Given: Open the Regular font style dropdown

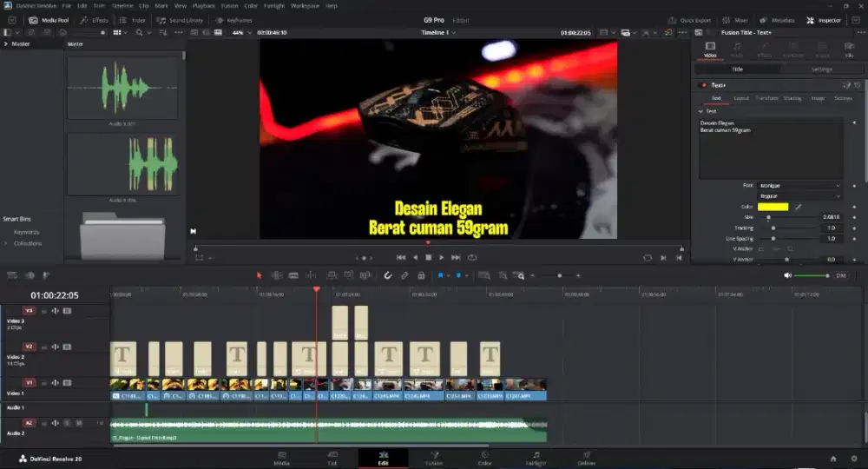Looking at the screenshot, I should click(x=799, y=196).
